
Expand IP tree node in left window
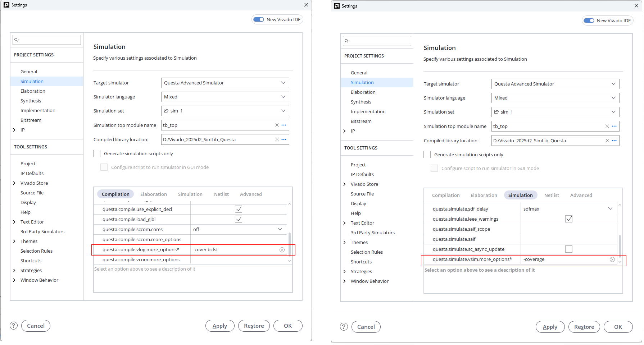tap(14, 130)
